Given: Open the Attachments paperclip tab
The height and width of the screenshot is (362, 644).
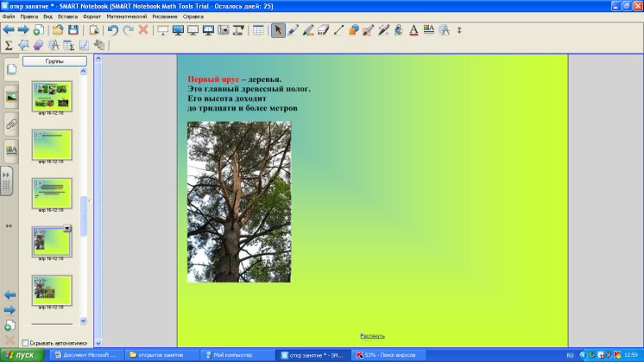Looking at the screenshot, I should [x=11, y=124].
